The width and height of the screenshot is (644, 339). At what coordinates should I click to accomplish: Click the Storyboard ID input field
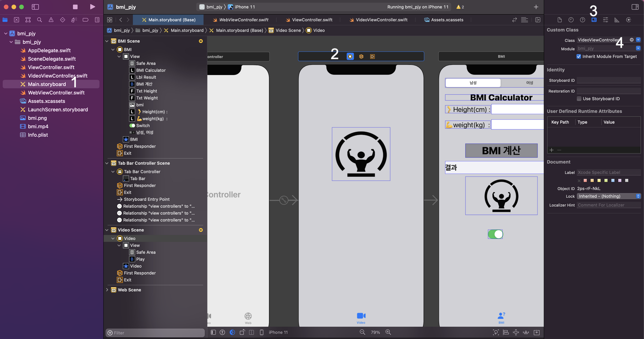click(x=609, y=80)
